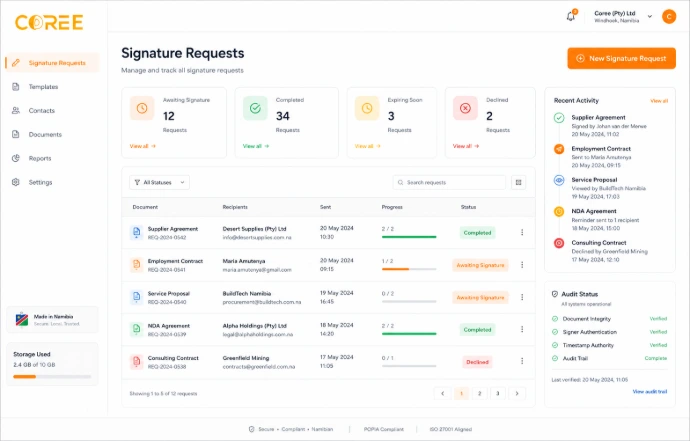This screenshot has height=441, width=690.
Task: Click the Audit Status shield icon
Action: tap(555, 294)
